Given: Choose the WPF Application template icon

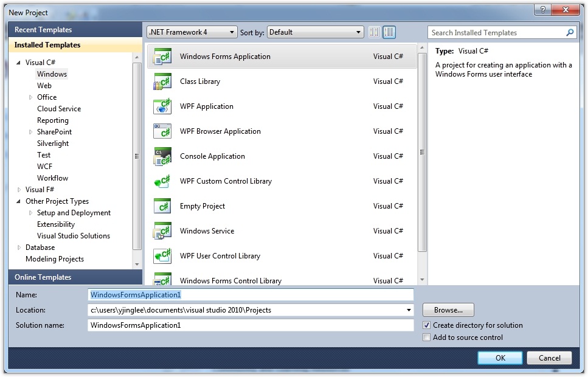Looking at the screenshot, I should pos(162,106).
